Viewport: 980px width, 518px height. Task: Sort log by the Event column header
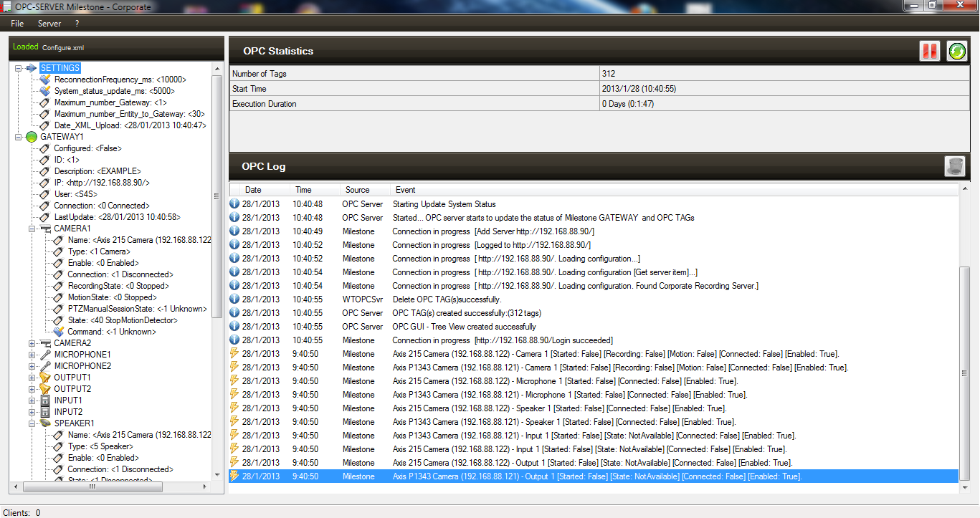pyautogui.click(x=674, y=190)
